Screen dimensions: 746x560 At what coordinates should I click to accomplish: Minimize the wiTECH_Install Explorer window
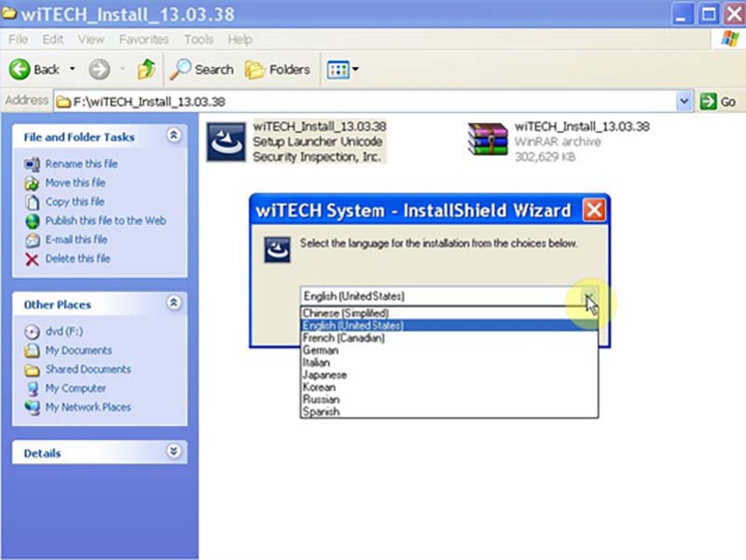pos(683,14)
